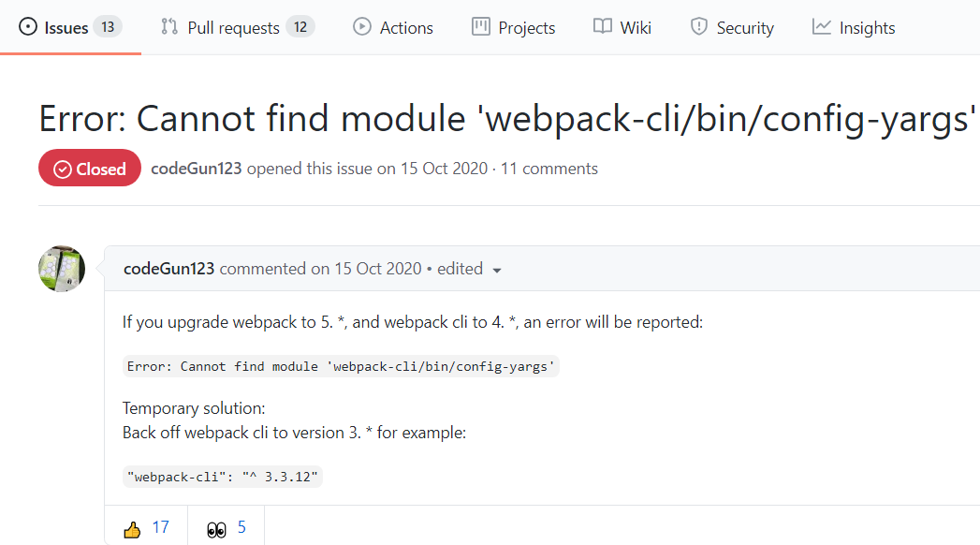Open the Insights tab
The height and width of the screenshot is (545, 980).
[854, 27]
